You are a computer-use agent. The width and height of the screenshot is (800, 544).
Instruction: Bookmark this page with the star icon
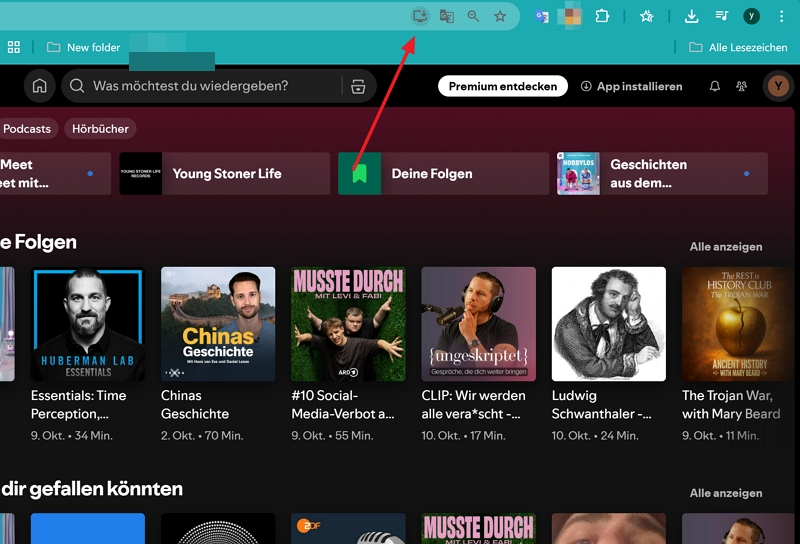pyautogui.click(x=500, y=16)
